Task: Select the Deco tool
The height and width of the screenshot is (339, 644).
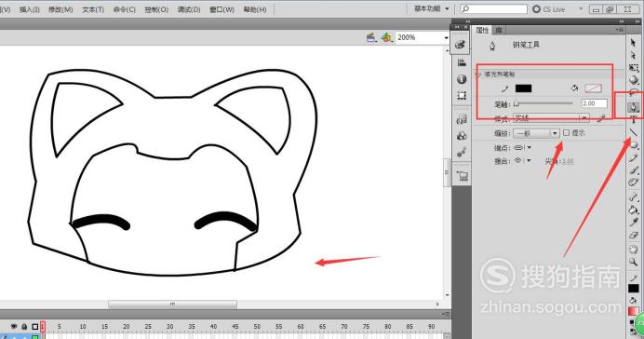Action: click(x=634, y=183)
